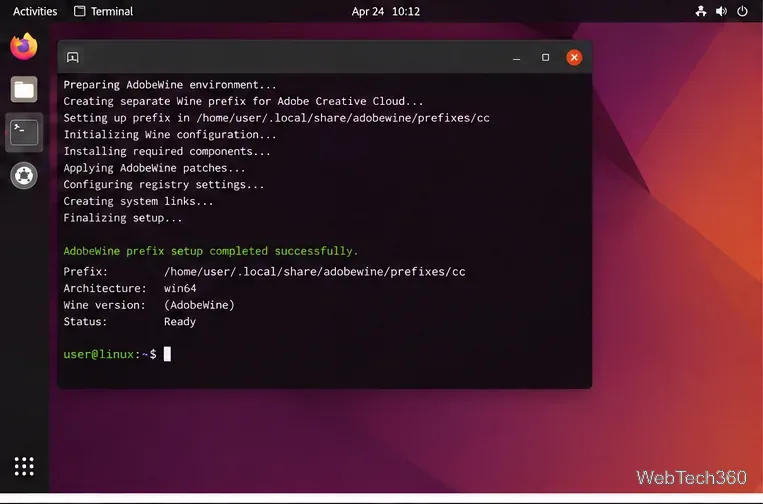The image size is (763, 504).
Task: Open volume speaker icon in top bar
Action: pyautogui.click(x=721, y=11)
